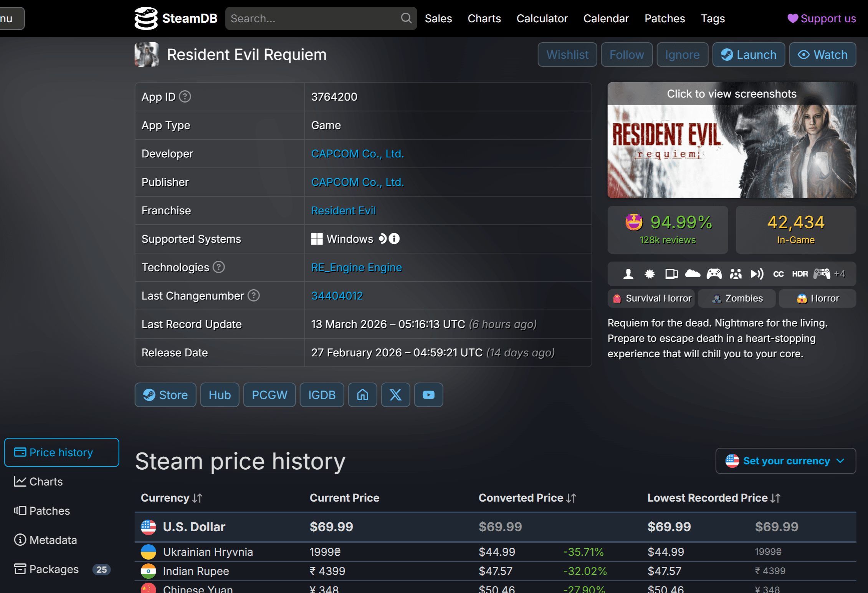Open the Zombies tag

pyautogui.click(x=737, y=298)
